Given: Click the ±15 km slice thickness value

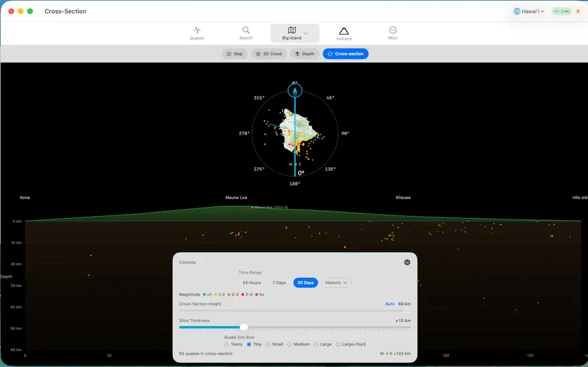Looking at the screenshot, I should tap(403, 320).
